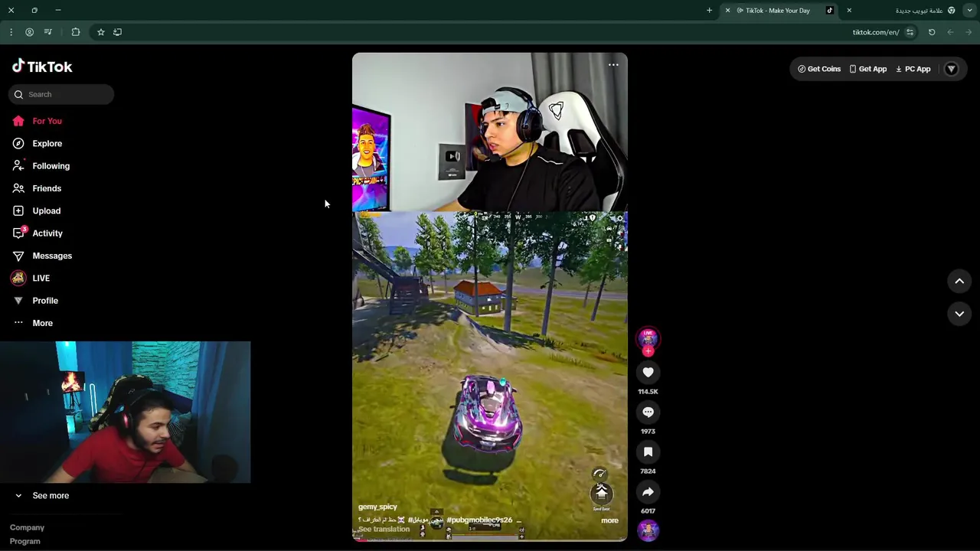Open the Chrome three-dot menu

coord(11,32)
